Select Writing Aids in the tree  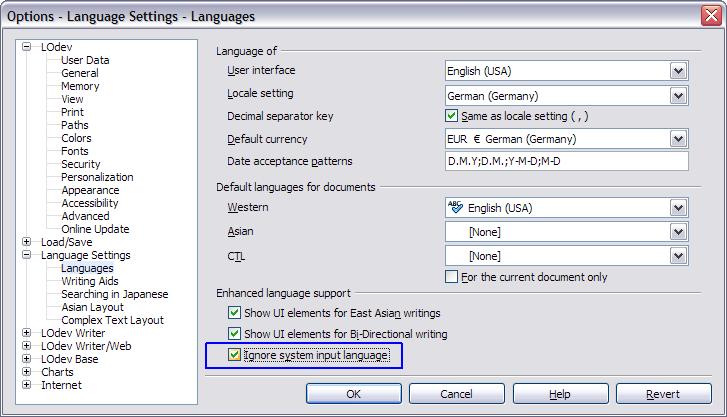tap(90, 281)
